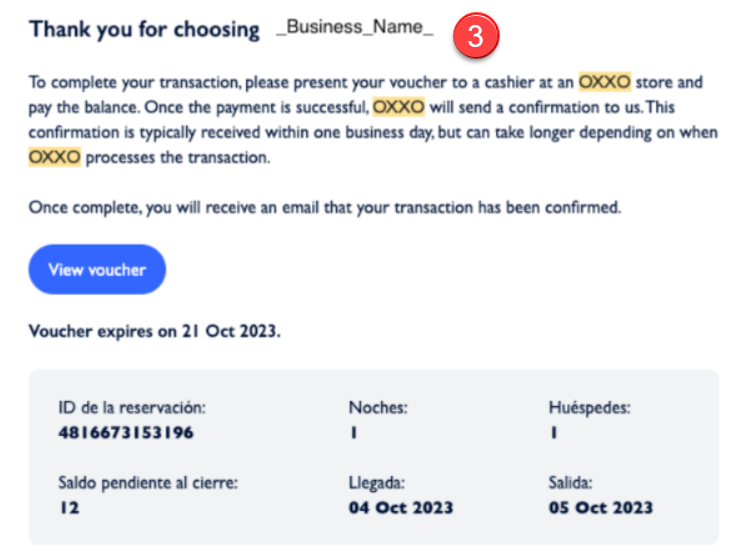The width and height of the screenshot is (737, 554).
Task: Select the _Business_Name_ placeholder text
Action: point(355,29)
